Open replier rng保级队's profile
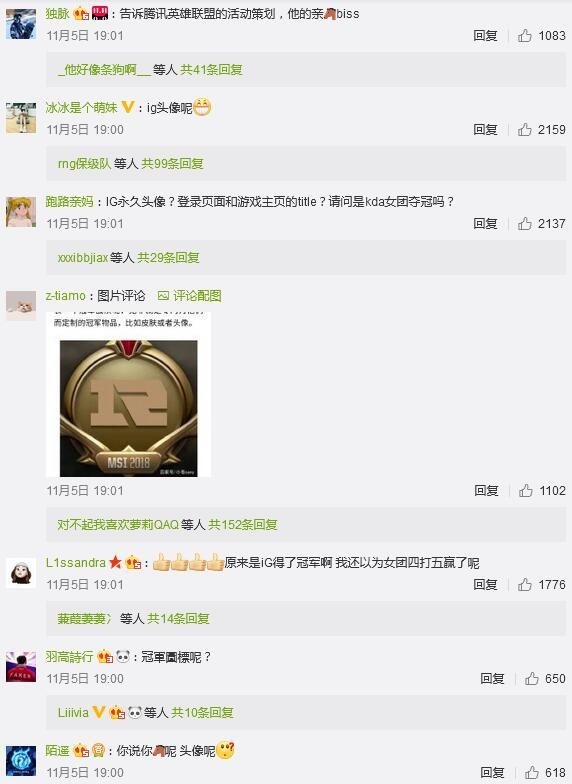Screen dimensions: 572x784 click(x=84, y=164)
